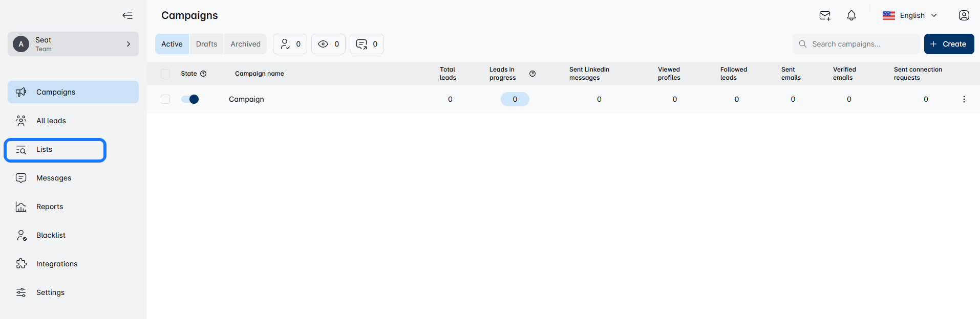Viewport: 980px width, 319px height.
Task: Open the user profile icon
Action: [964, 15]
